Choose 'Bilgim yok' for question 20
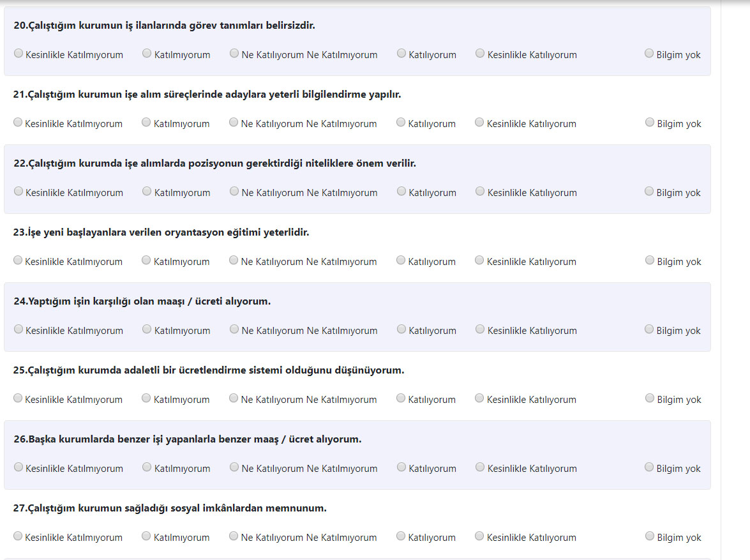 (649, 54)
